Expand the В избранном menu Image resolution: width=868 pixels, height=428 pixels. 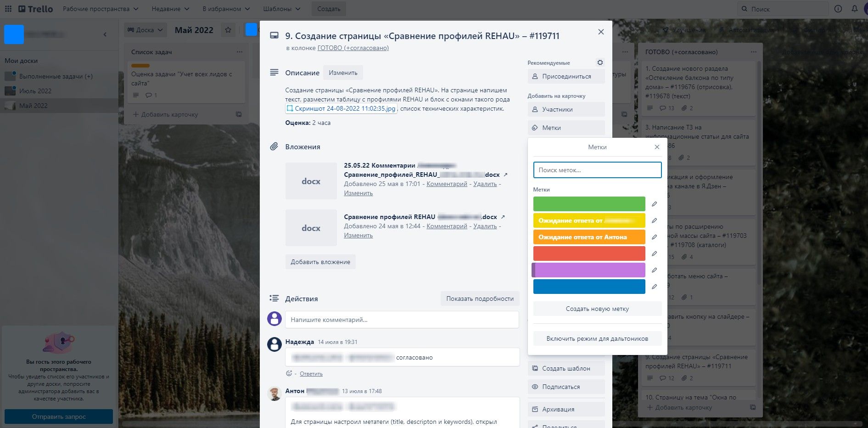(226, 9)
